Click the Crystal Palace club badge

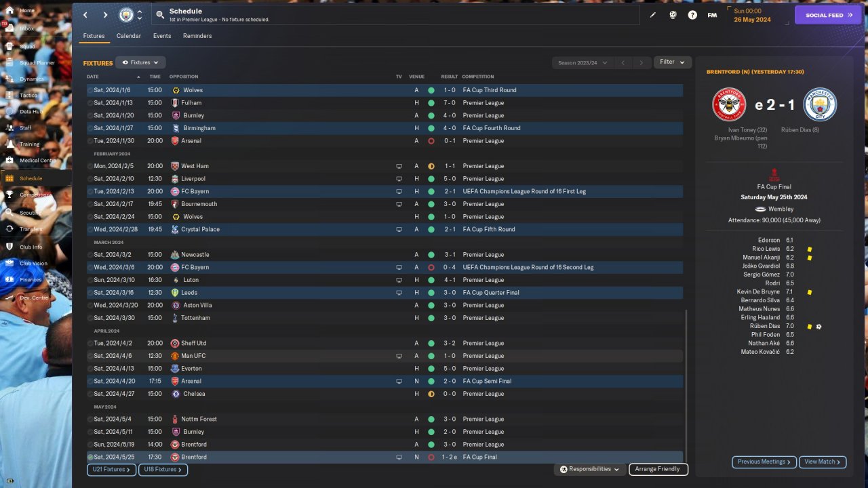[174, 229]
